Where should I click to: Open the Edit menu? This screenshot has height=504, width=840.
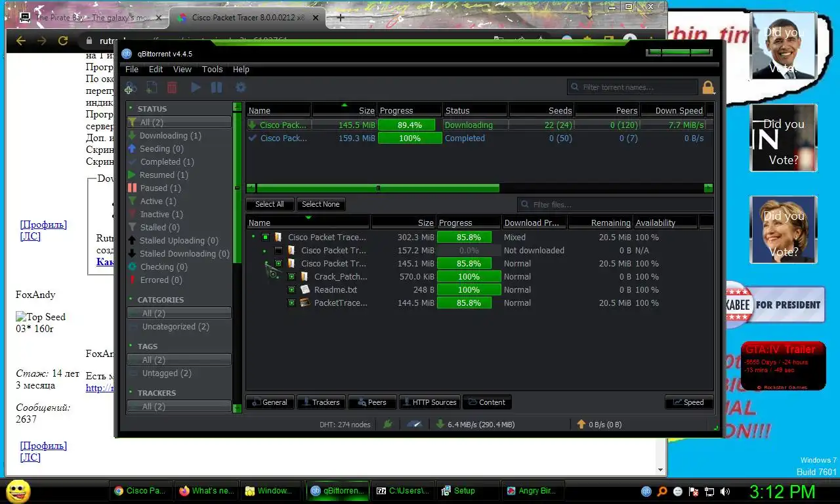[156, 69]
